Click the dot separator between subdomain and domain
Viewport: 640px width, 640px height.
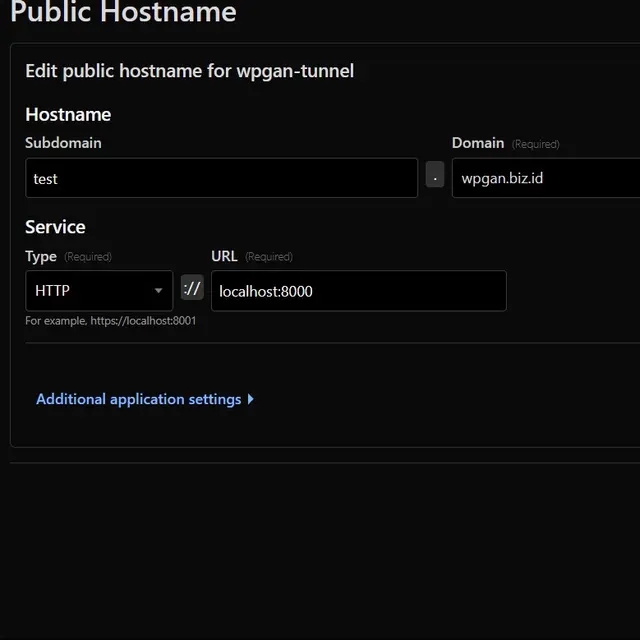[x=435, y=175]
